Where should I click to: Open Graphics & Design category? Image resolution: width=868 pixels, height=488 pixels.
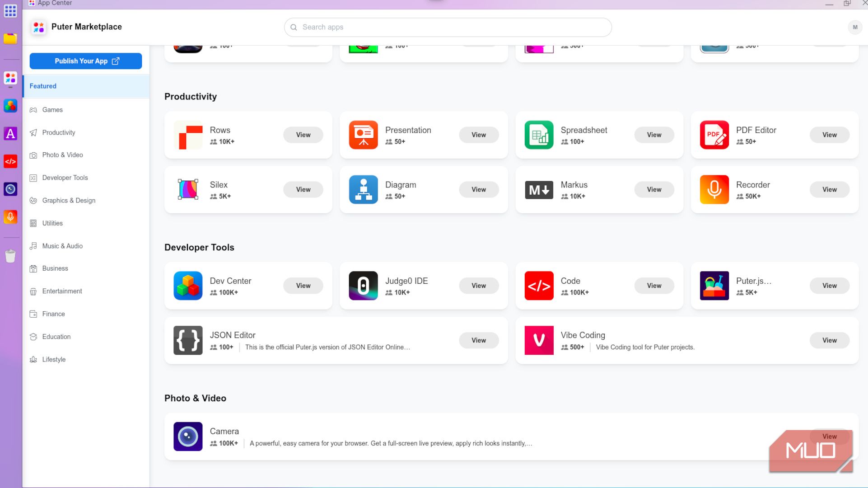[86, 200]
